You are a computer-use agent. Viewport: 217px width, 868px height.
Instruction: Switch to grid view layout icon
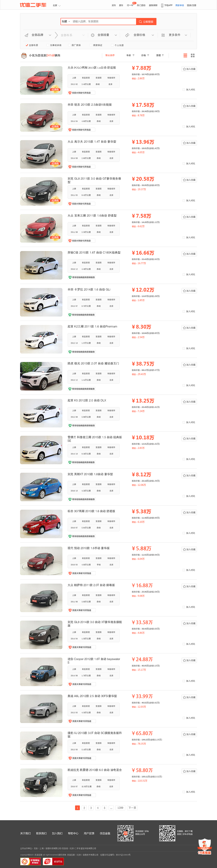193,55
